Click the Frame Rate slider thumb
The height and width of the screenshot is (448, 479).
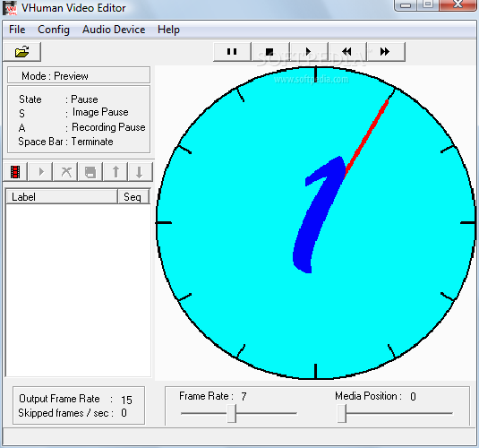232,413
